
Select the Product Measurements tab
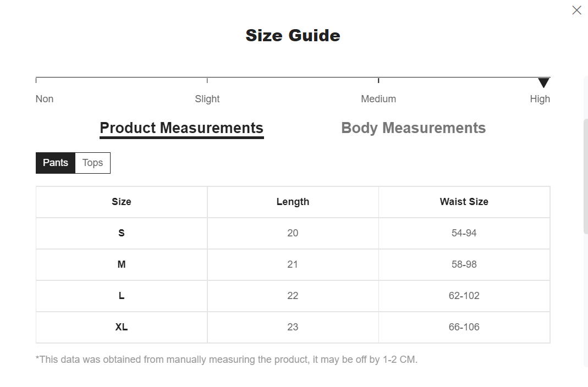(x=182, y=128)
